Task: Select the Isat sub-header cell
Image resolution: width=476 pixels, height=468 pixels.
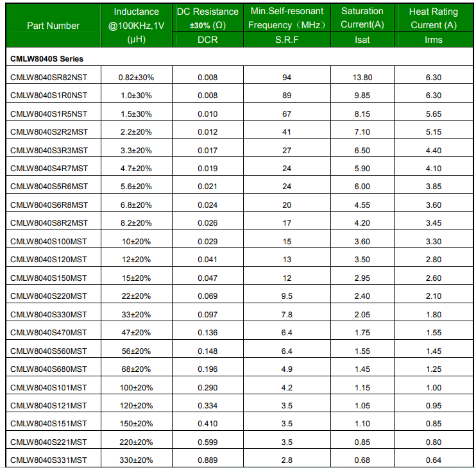Action: [x=362, y=40]
